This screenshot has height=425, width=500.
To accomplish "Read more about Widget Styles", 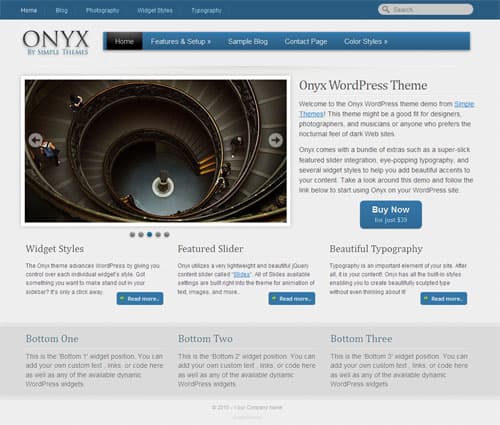I will pos(140,298).
